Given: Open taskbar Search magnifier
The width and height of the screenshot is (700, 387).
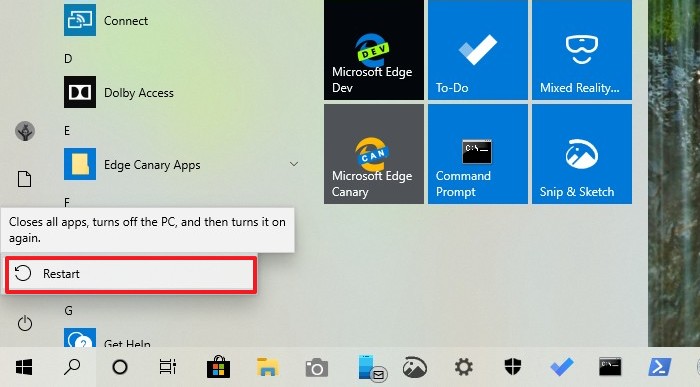Looking at the screenshot, I should pyautogui.click(x=72, y=367).
